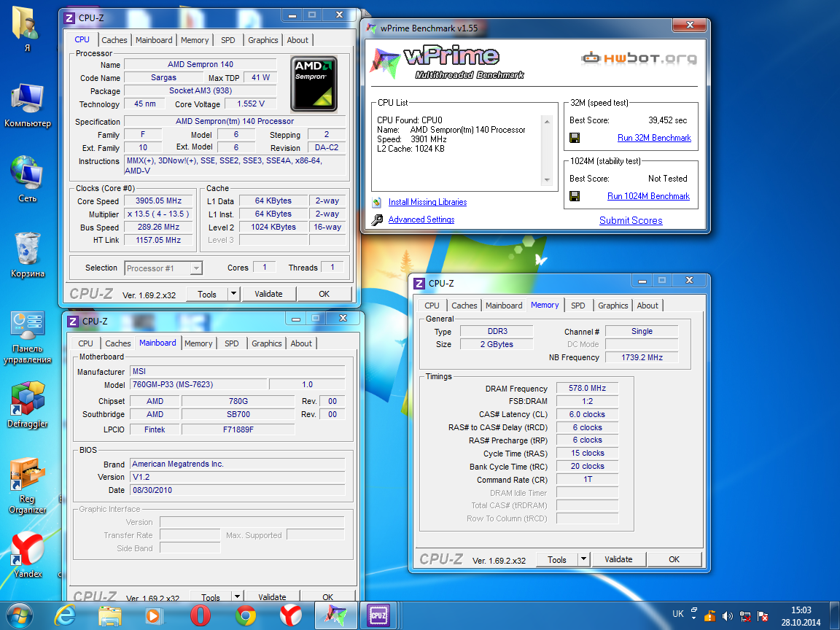840x630 pixels.
Task: Click the Core Speed value 3905.05 MHz
Action: pyautogui.click(x=158, y=201)
